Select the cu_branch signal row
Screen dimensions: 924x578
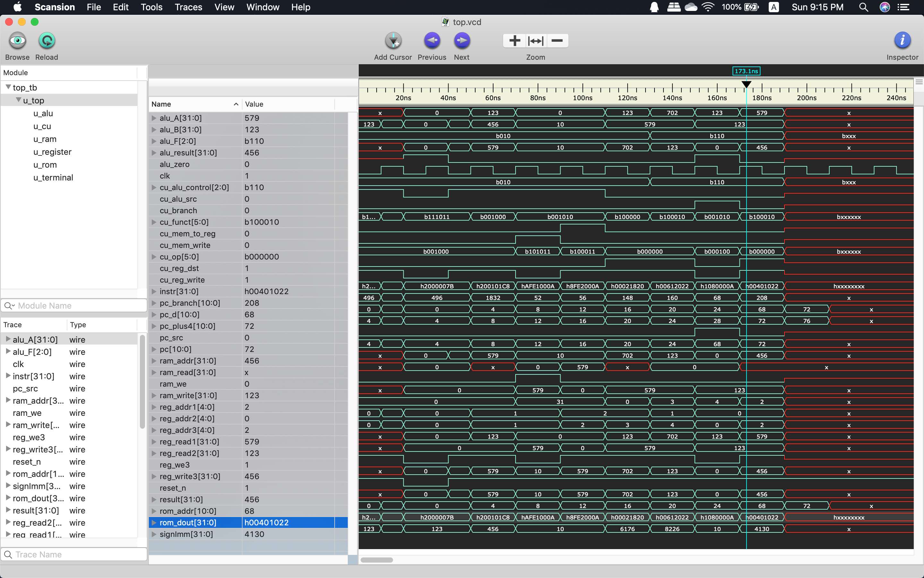pyautogui.click(x=248, y=211)
